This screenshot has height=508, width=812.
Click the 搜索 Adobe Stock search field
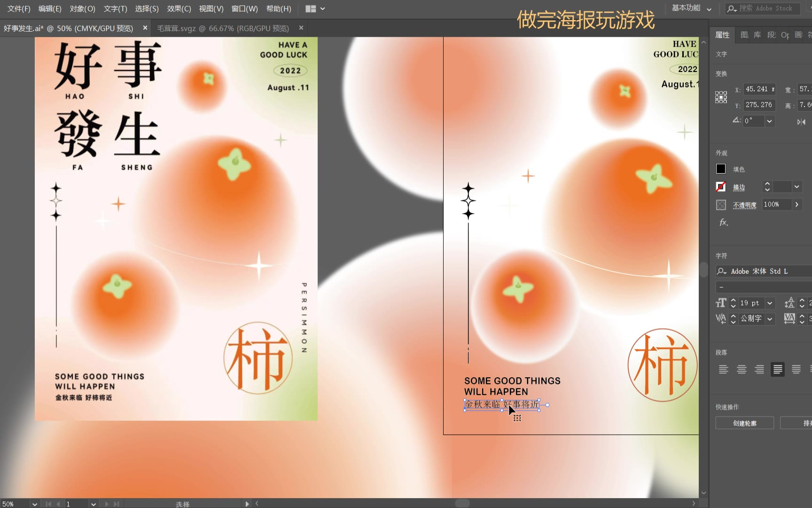pyautogui.click(x=762, y=8)
